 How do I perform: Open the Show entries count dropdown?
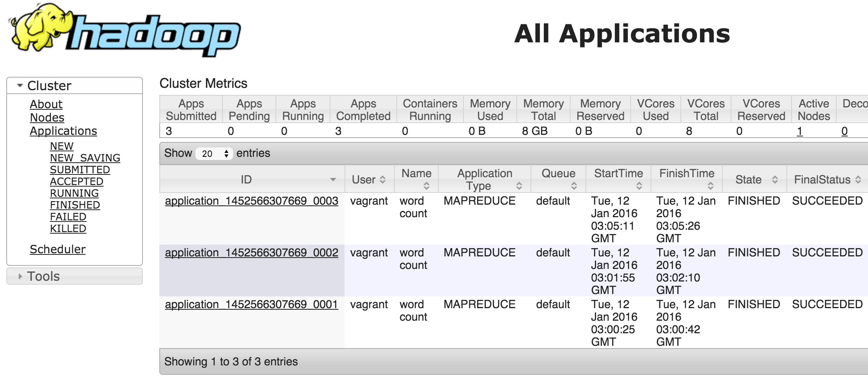[214, 153]
